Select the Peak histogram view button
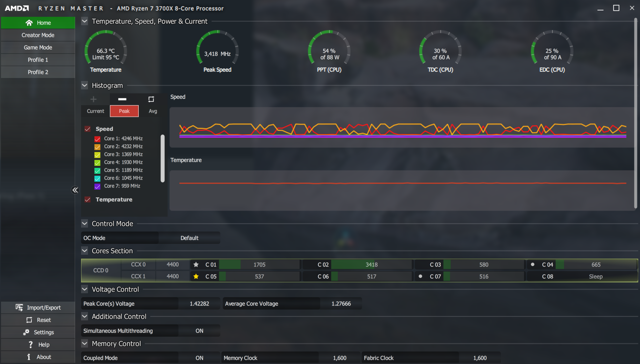640x364 pixels. point(124,111)
